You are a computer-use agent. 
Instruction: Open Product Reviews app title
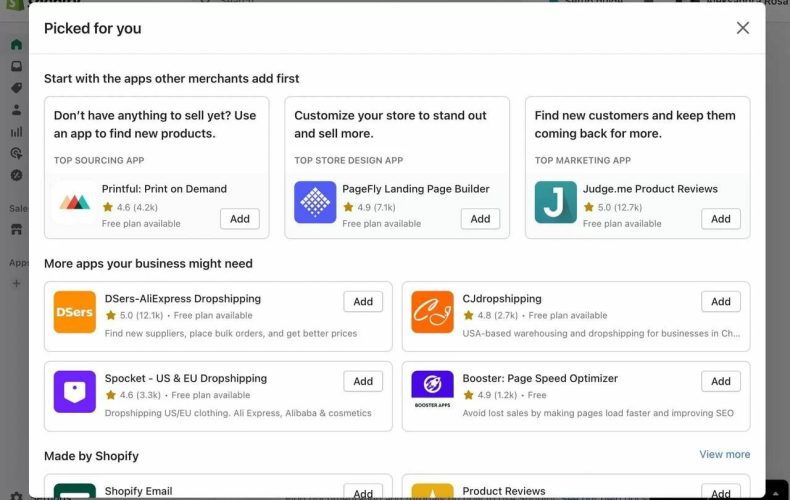pyautogui.click(x=504, y=491)
